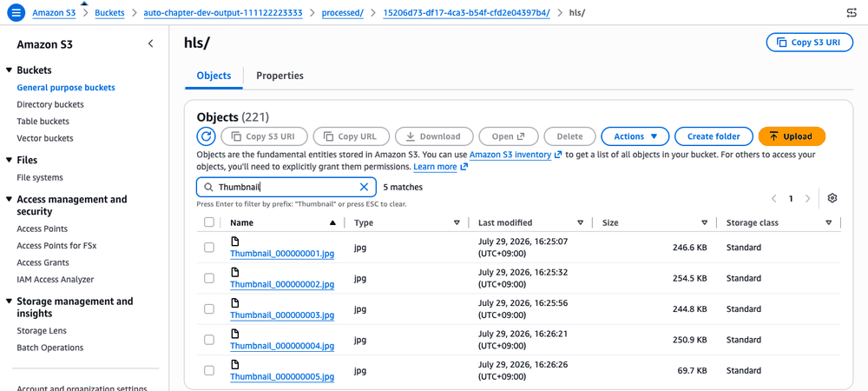Open General purpose buckets
This screenshot has height=391, width=868.
point(66,88)
